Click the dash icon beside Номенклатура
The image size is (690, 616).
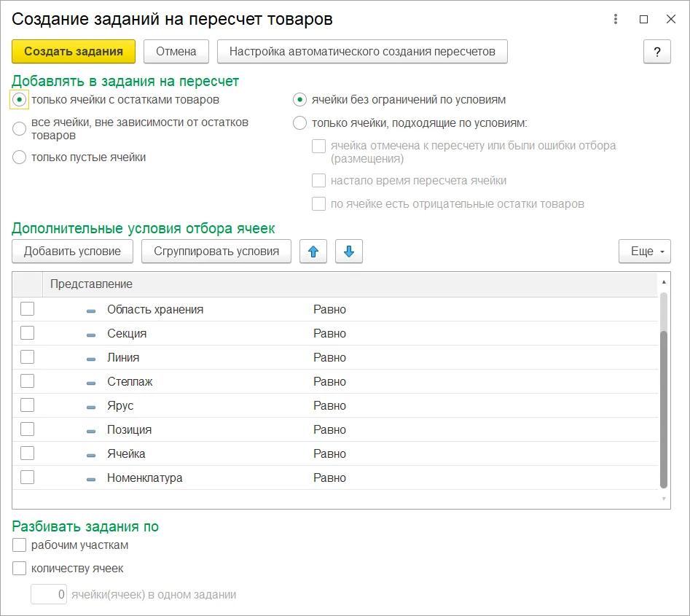point(91,480)
